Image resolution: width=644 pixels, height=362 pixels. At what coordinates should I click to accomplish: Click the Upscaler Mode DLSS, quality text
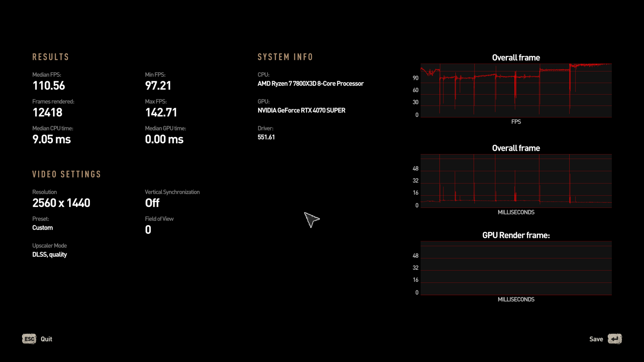tap(50, 255)
